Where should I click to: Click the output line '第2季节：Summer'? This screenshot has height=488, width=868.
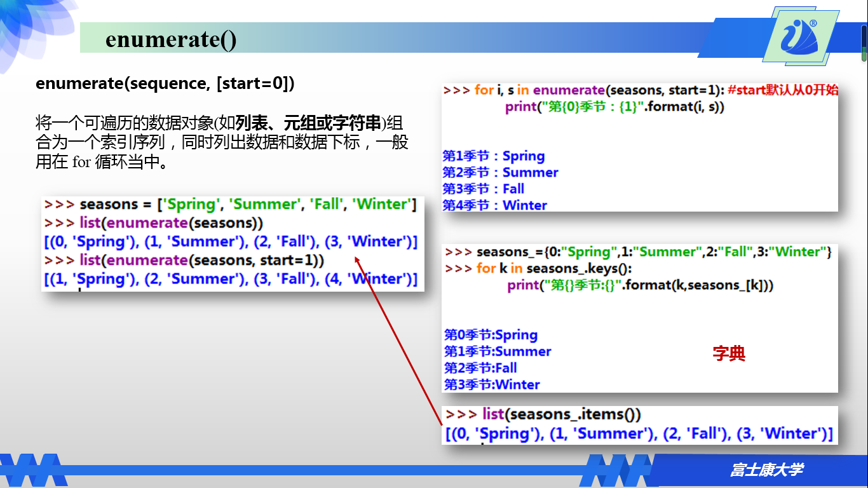(x=501, y=173)
